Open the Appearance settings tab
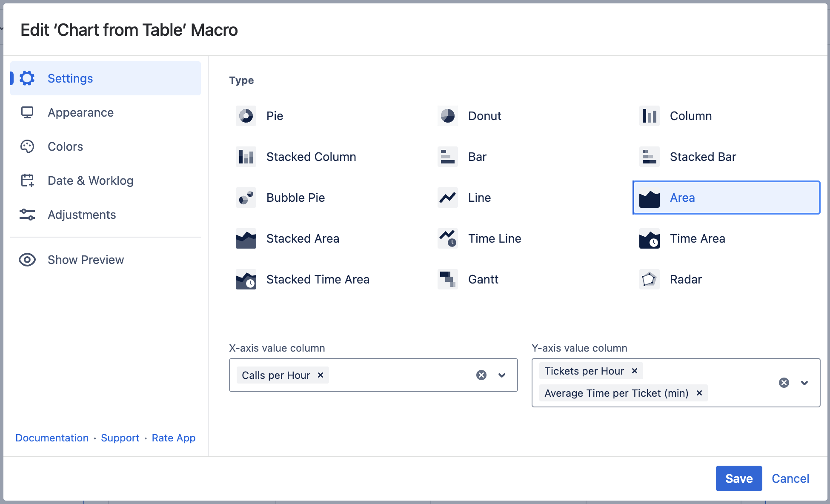 pyautogui.click(x=80, y=112)
